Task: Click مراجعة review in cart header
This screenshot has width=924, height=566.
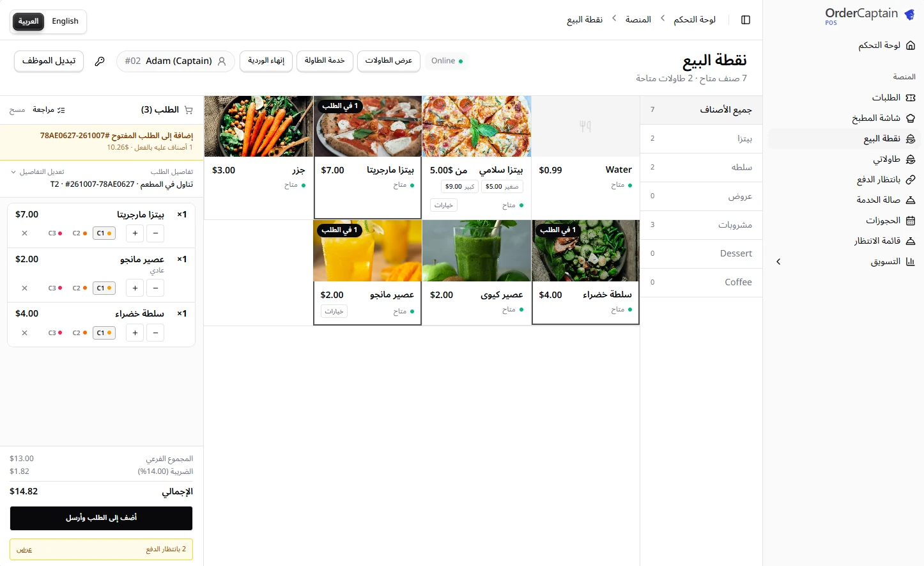Action: coord(49,110)
